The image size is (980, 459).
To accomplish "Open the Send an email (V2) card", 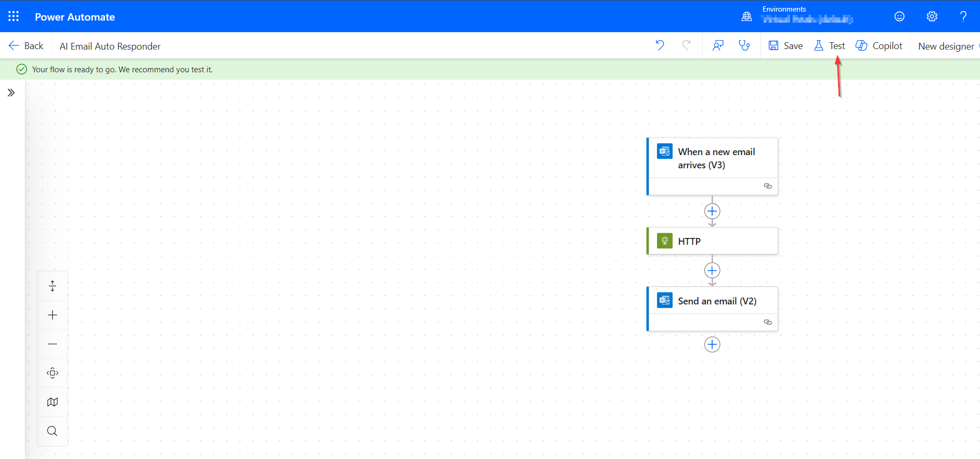I will (x=712, y=309).
